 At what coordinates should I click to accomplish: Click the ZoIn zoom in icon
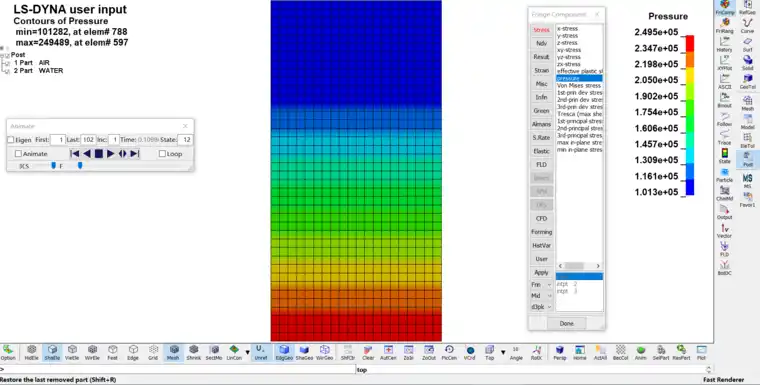click(409, 353)
